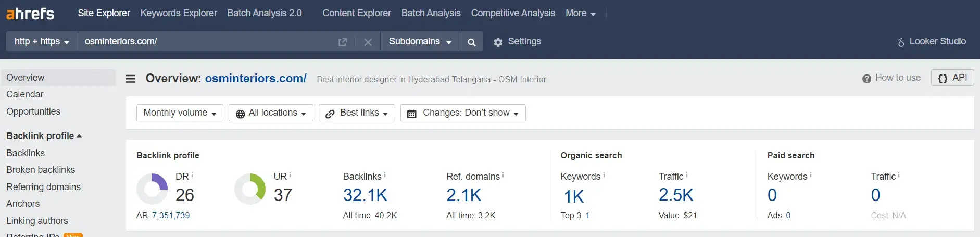The width and height of the screenshot is (980, 237).
Task: Clear the URL field with X icon
Action: (x=368, y=42)
